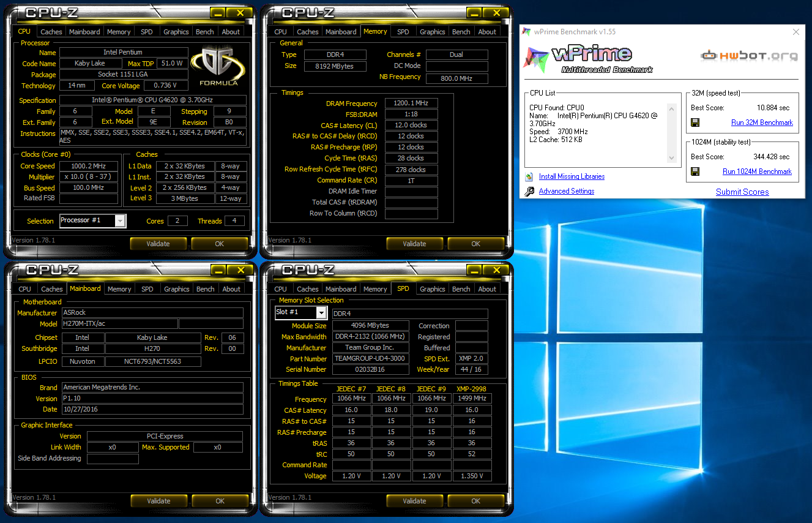Click the wPrime title bar app icon
Screen dimensions: 812x523
tap(526, 32)
